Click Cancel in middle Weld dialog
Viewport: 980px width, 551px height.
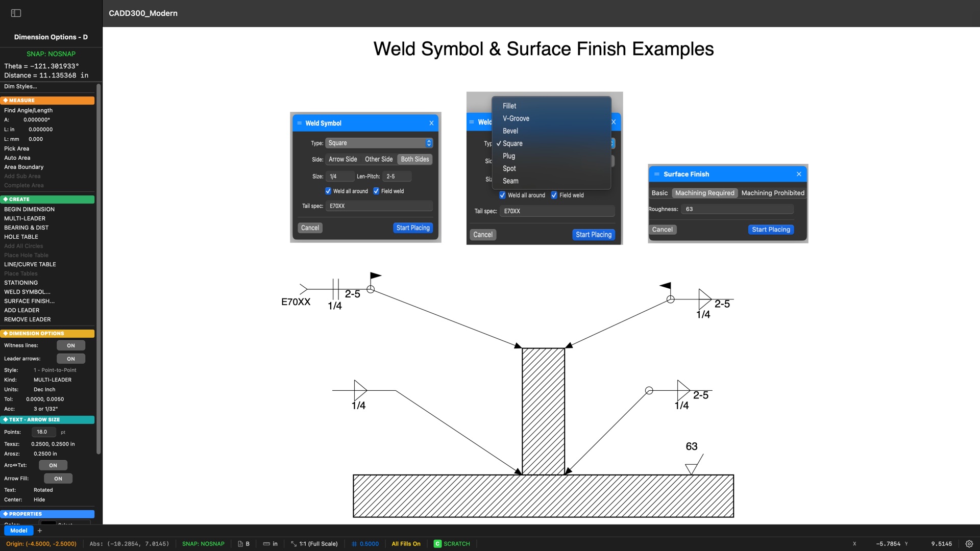(483, 235)
